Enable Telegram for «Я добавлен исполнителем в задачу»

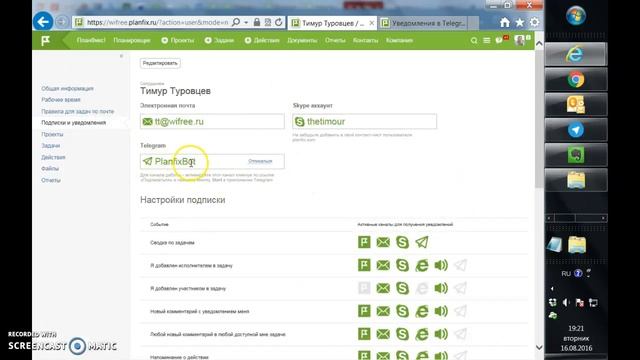tap(460, 265)
